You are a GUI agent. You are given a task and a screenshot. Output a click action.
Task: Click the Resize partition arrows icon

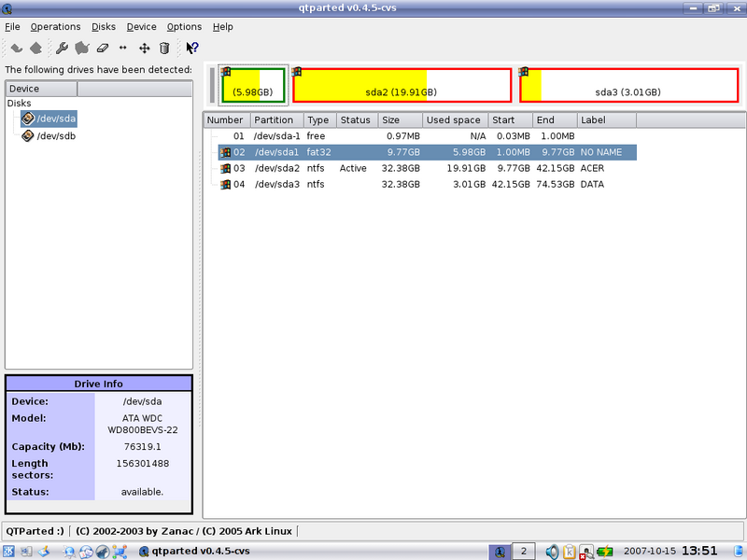click(122, 49)
